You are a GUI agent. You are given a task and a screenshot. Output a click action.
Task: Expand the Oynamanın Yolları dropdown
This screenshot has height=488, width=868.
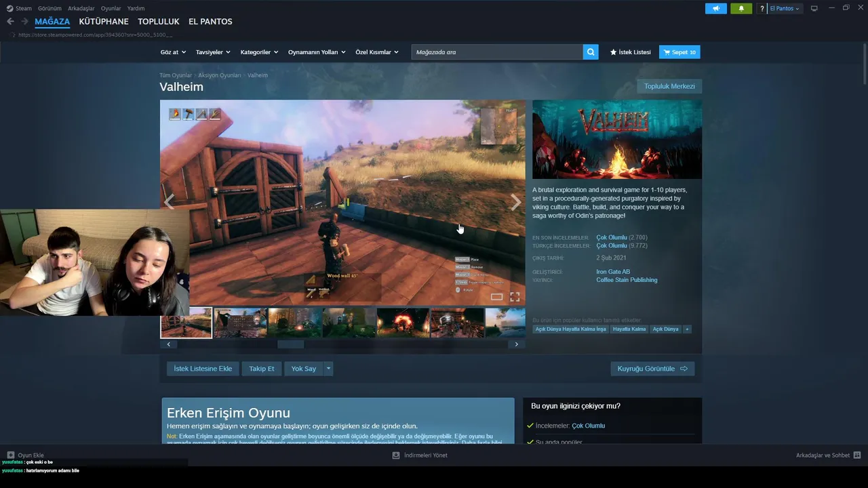coord(317,52)
